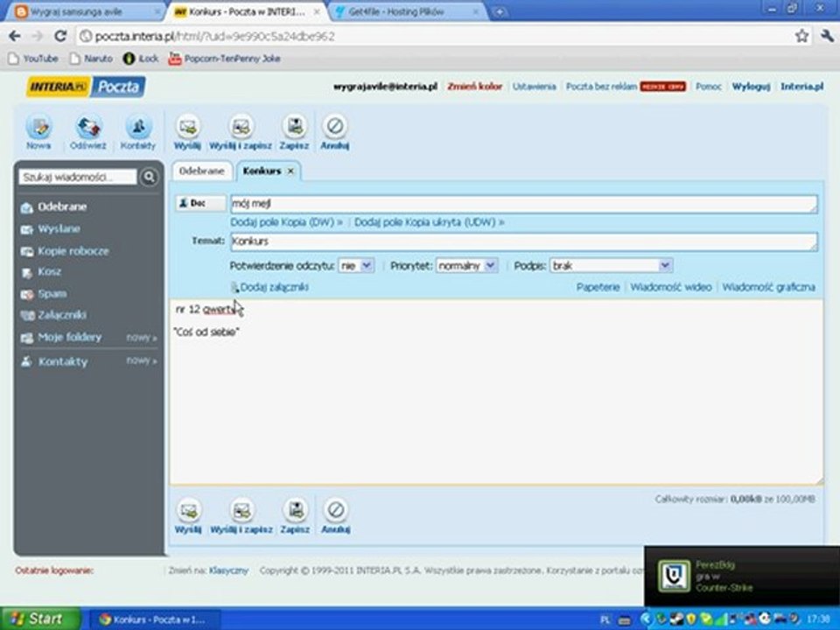
Task: Click the top Zapisz save icon
Action: 294,127
